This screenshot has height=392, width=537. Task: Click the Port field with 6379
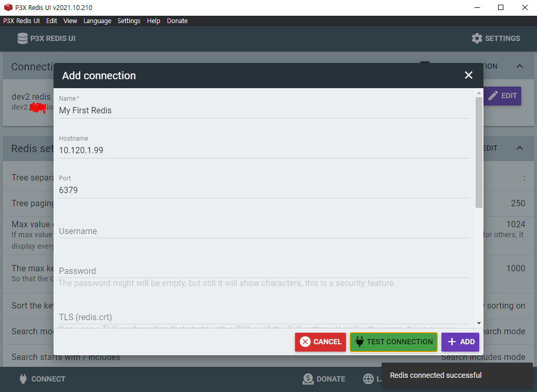coord(264,190)
